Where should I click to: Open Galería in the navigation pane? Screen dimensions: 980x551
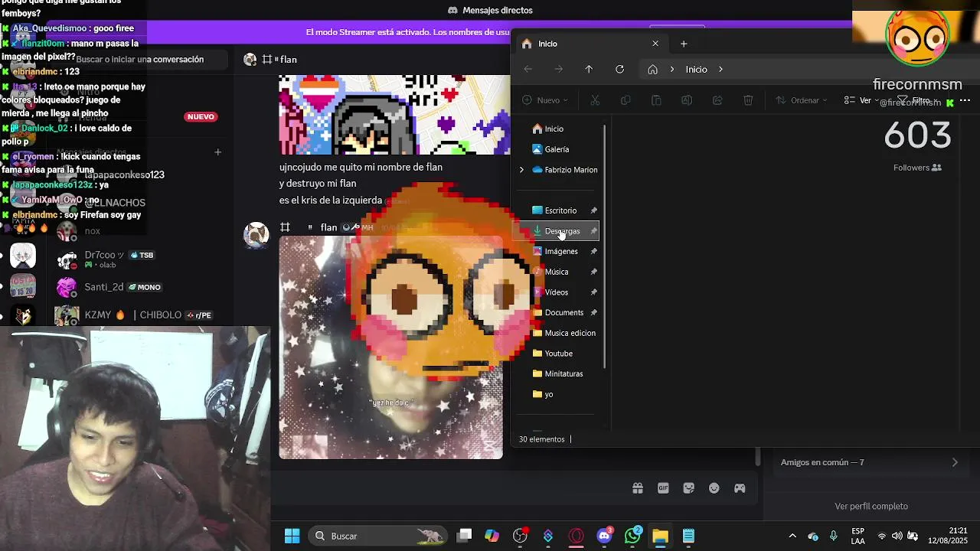(x=557, y=149)
